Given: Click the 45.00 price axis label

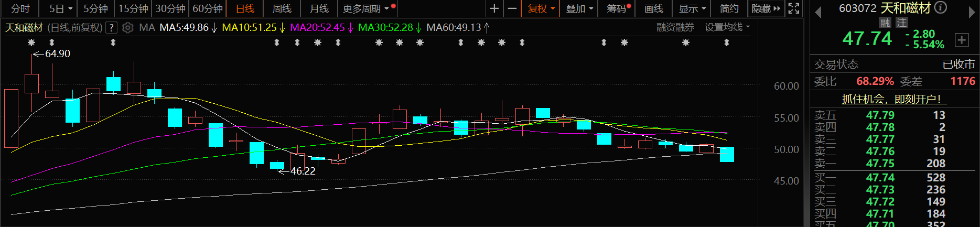Looking at the screenshot, I should (787, 181).
